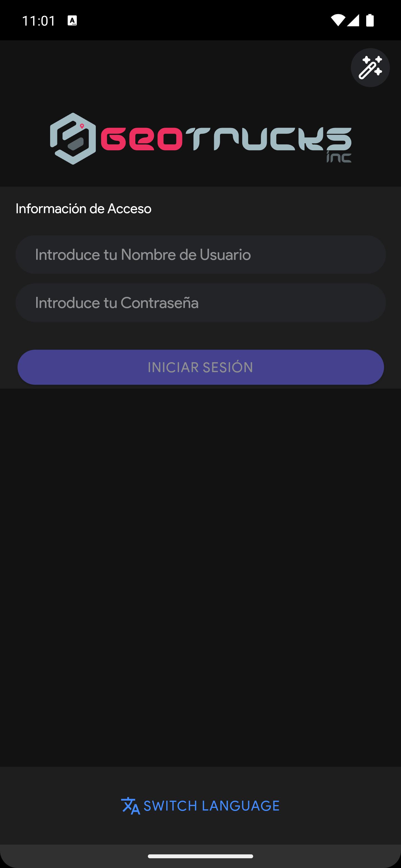
Task: Click the INICIAR SESIÓN button
Action: 201,367
